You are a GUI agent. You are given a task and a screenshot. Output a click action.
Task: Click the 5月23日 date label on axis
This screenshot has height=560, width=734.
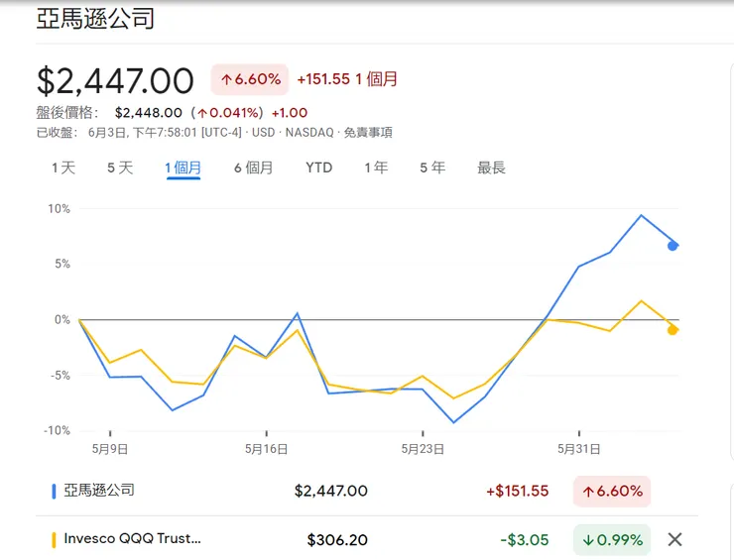423,449
